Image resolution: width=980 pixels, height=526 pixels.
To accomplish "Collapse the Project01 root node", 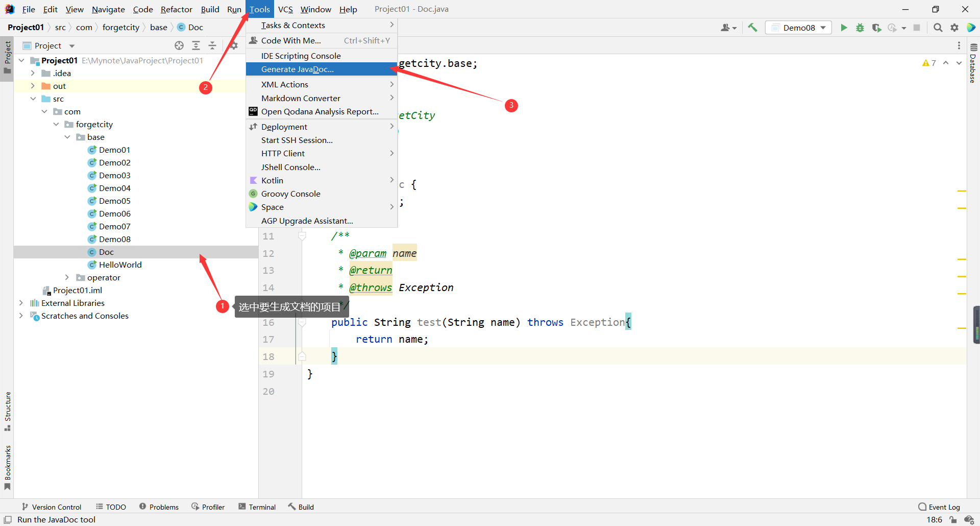I will coord(21,60).
